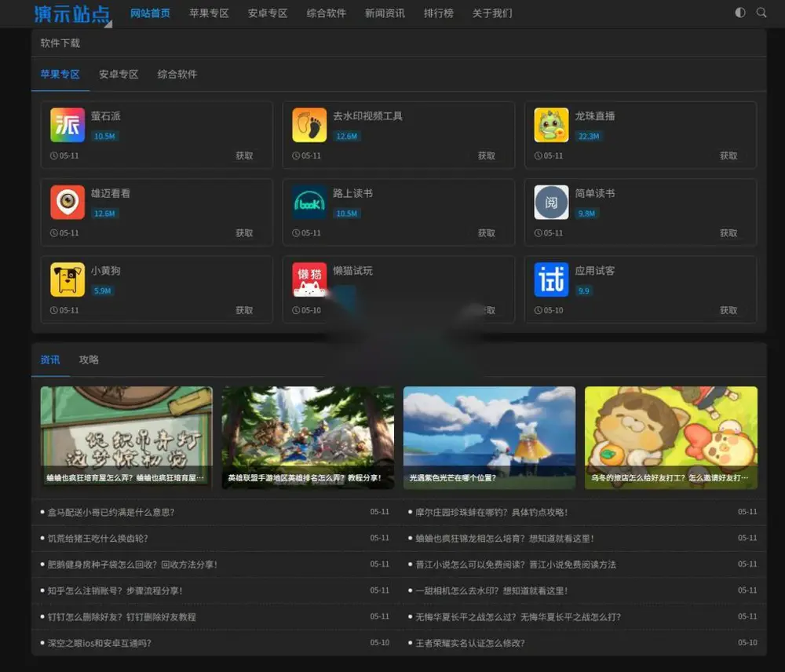
Task: Click the 龙珠直播 app title
Action: pyautogui.click(x=595, y=116)
